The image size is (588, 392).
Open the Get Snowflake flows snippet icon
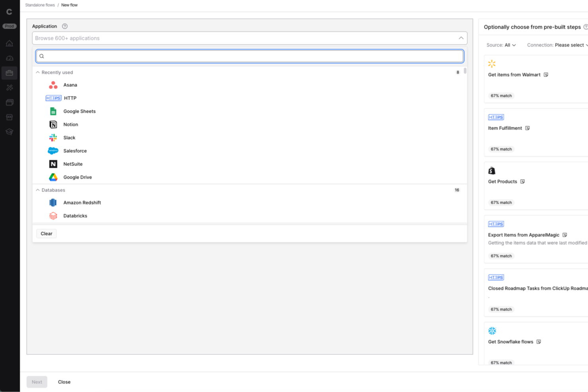pyautogui.click(x=539, y=342)
